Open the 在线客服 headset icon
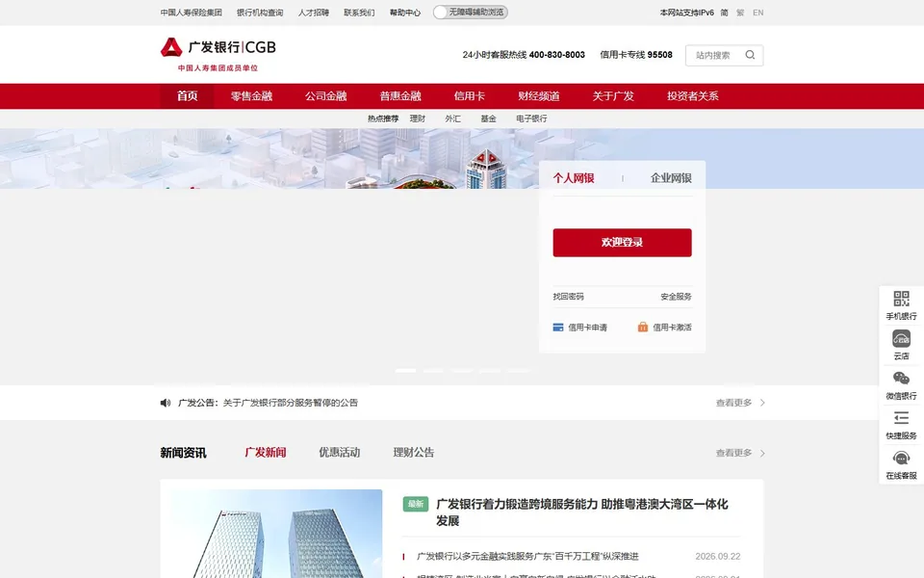 901,459
